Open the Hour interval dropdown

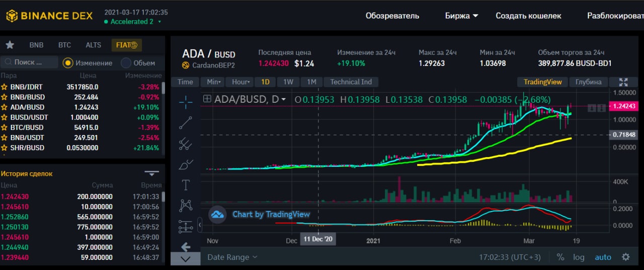(x=240, y=82)
